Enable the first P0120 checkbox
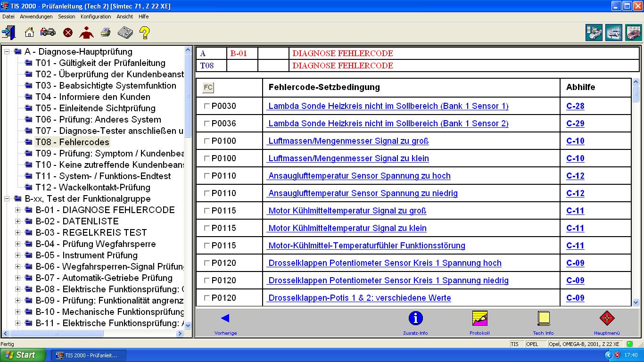The height and width of the screenshot is (362, 644). 207,263
